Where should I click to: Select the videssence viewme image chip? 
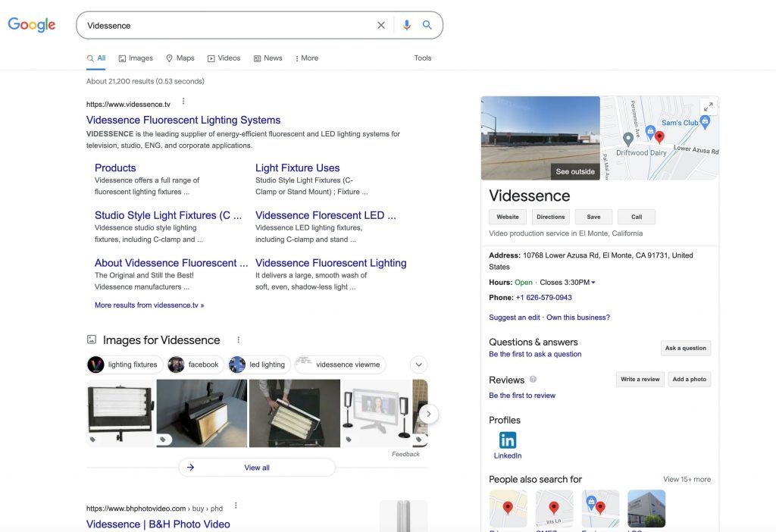tap(340, 365)
